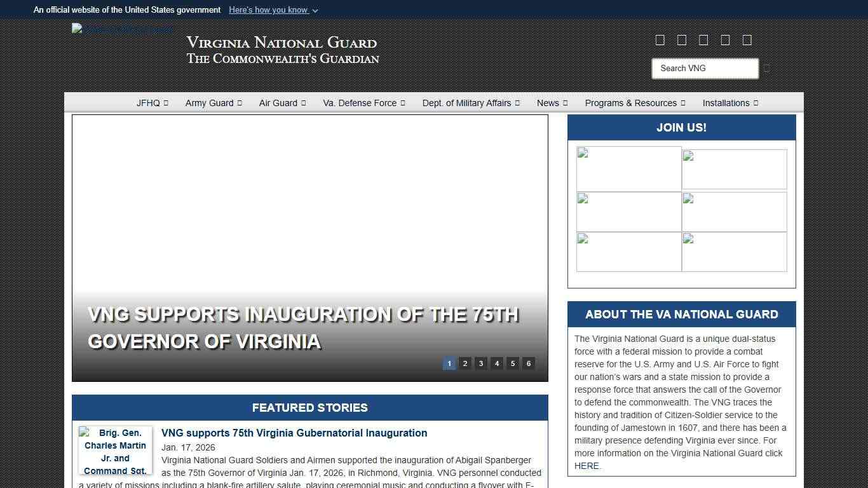This screenshot has height=488, width=868.
Task: Click the search submit icon beside Search VNG
Action: click(767, 69)
